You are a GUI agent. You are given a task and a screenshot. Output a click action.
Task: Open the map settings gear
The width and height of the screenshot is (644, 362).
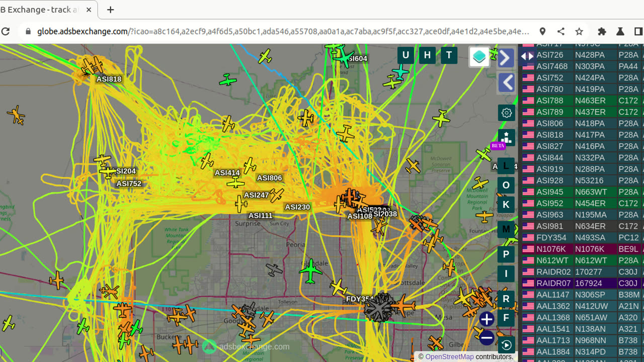pos(507,113)
